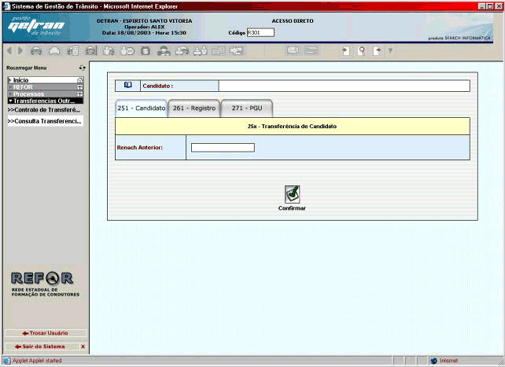
Task: Click the Recarregar Menu label
Action: (x=27, y=68)
